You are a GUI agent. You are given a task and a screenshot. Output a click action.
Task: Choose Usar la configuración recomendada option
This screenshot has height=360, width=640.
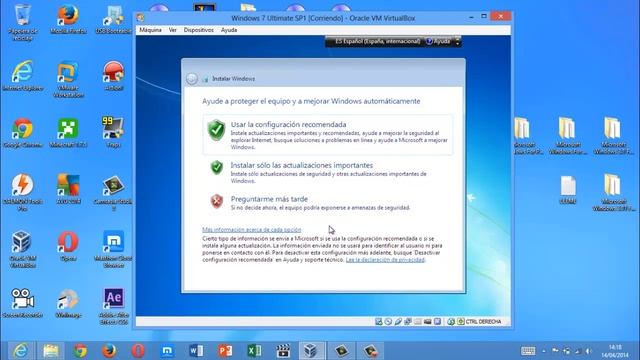point(327,135)
